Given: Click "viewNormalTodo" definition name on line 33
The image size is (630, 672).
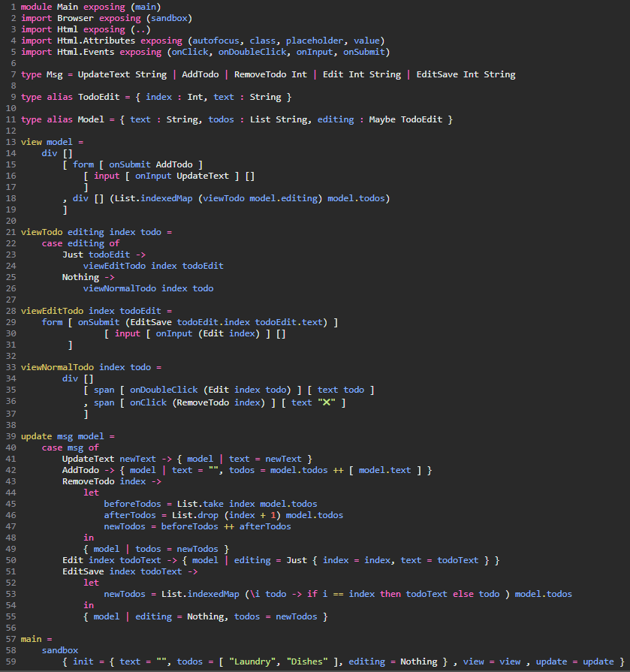Looking at the screenshot, I should tap(57, 367).
